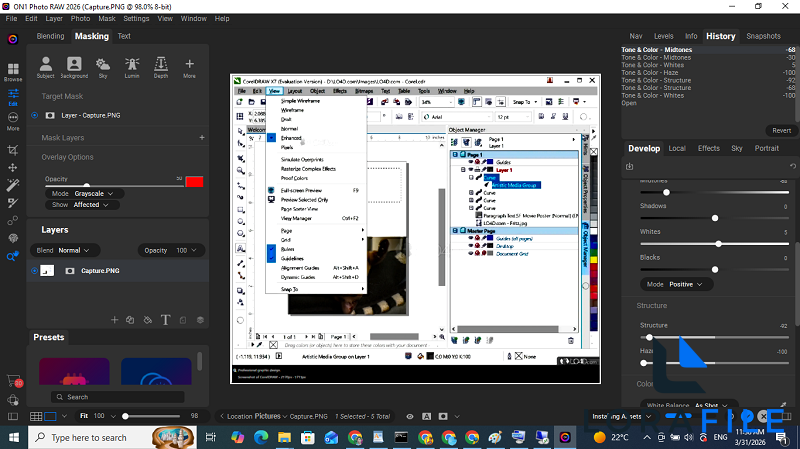Image resolution: width=800 pixels, height=449 pixels.
Task: Switch to the Levels tab
Action: (663, 36)
